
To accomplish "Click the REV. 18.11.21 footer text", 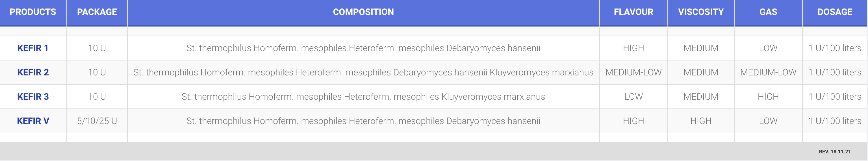I will pyautogui.click(x=835, y=152).
